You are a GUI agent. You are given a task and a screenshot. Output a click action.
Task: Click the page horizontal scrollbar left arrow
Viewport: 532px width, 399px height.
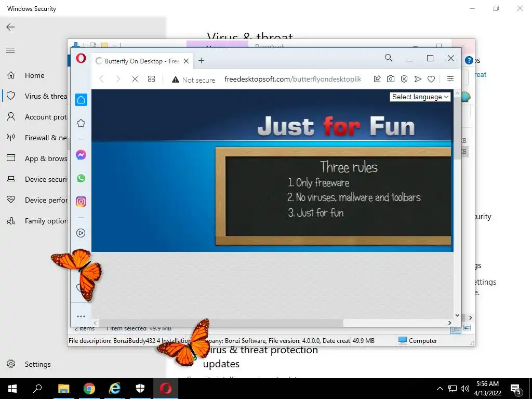(96, 323)
